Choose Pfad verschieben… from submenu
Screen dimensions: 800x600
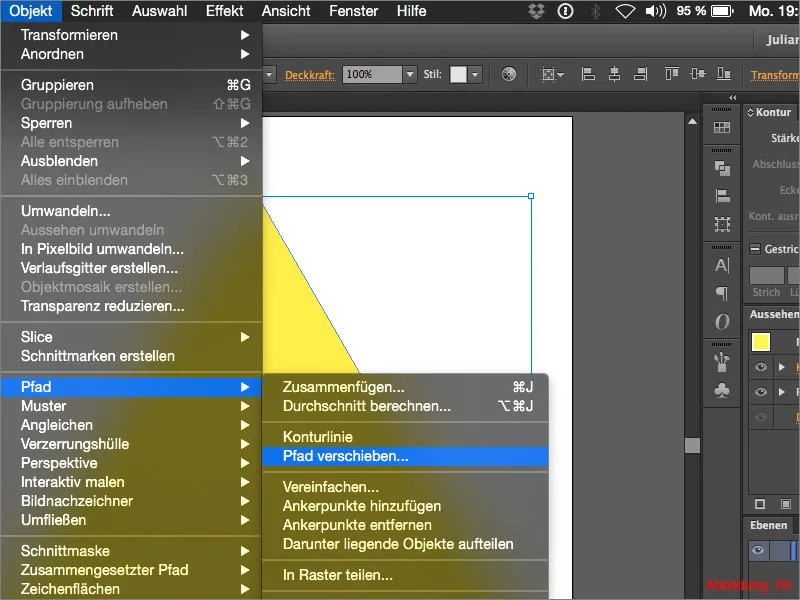coord(405,456)
